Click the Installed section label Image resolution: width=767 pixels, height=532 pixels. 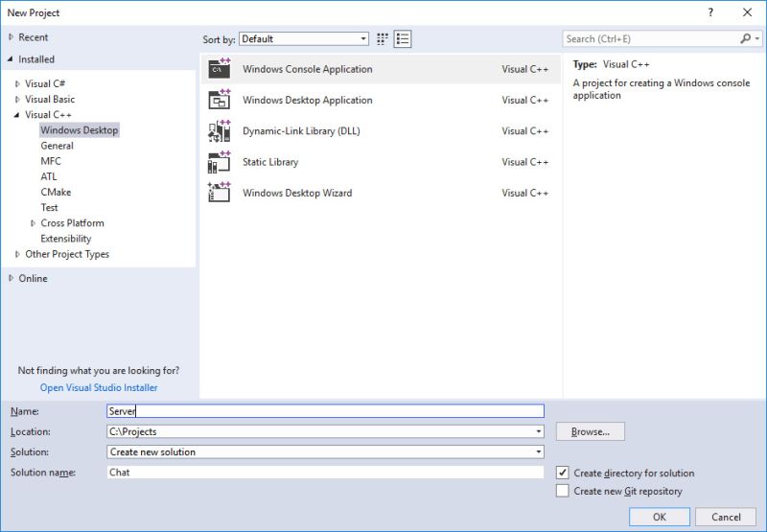pyautogui.click(x=36, y=59)
